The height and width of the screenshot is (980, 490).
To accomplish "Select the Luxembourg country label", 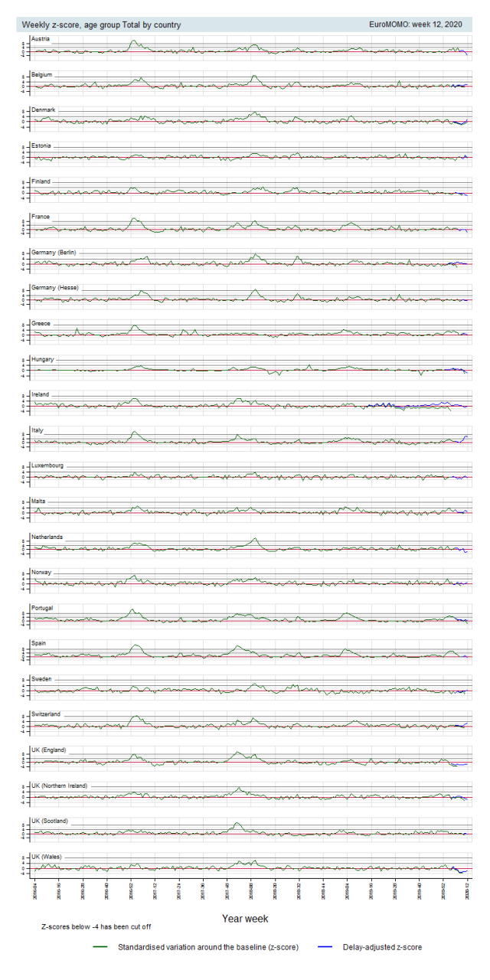I will (47, 465).
